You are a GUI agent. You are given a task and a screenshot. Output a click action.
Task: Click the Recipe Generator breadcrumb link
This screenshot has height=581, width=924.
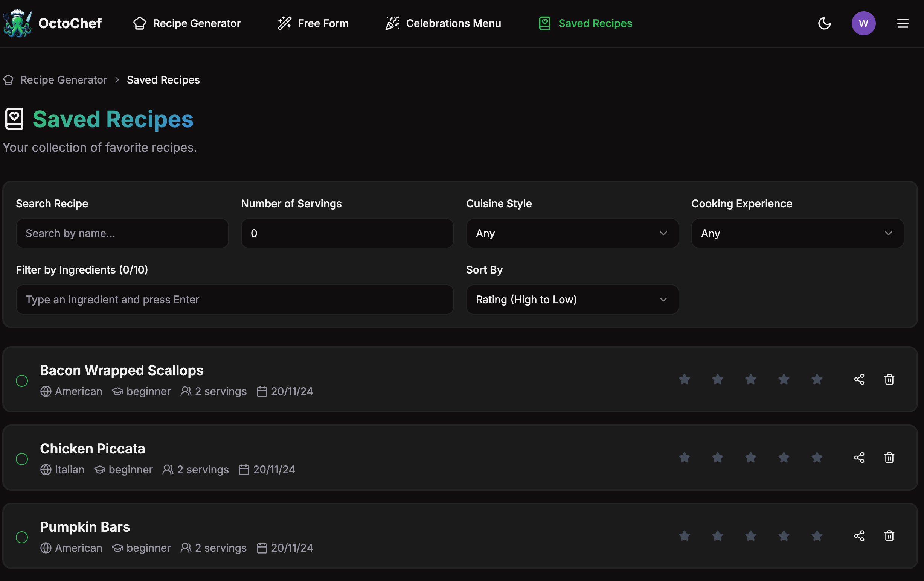click(63, 80)
